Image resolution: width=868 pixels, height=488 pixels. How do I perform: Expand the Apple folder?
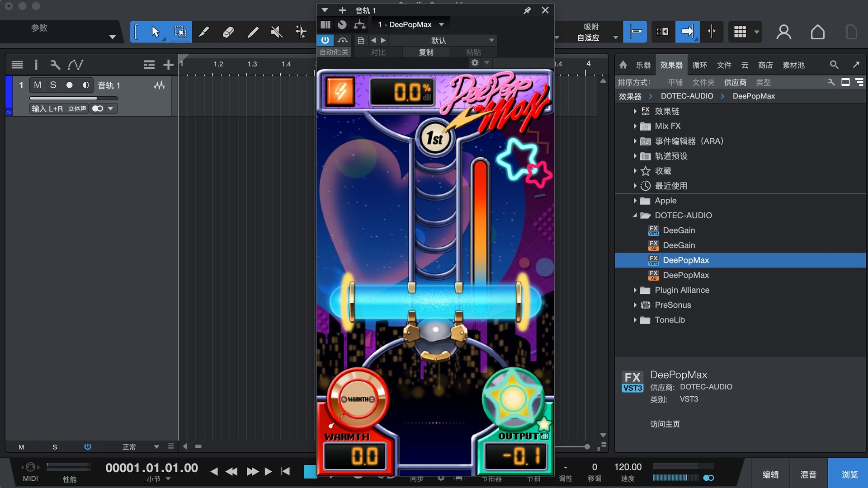click(x=635, y=201)
